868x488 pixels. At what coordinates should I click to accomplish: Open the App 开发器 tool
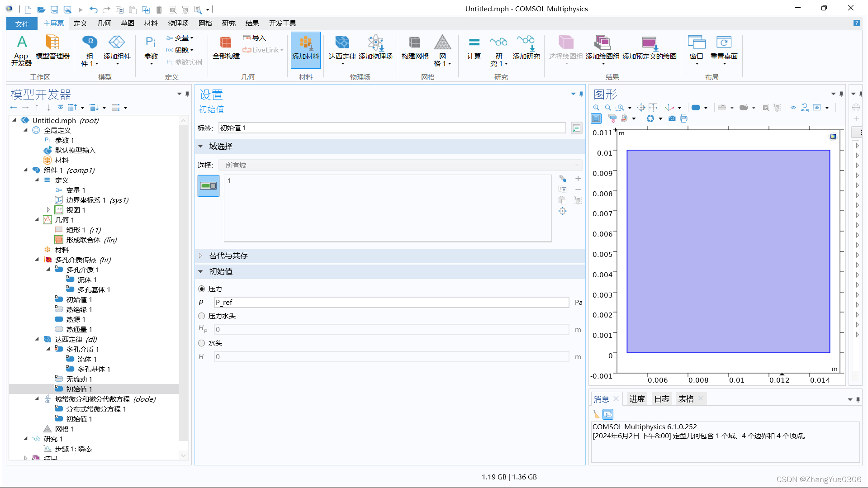click(21, 50)
